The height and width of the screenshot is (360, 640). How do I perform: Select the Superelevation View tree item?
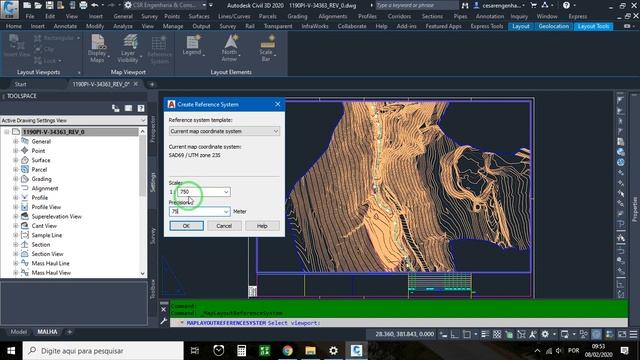57,216
